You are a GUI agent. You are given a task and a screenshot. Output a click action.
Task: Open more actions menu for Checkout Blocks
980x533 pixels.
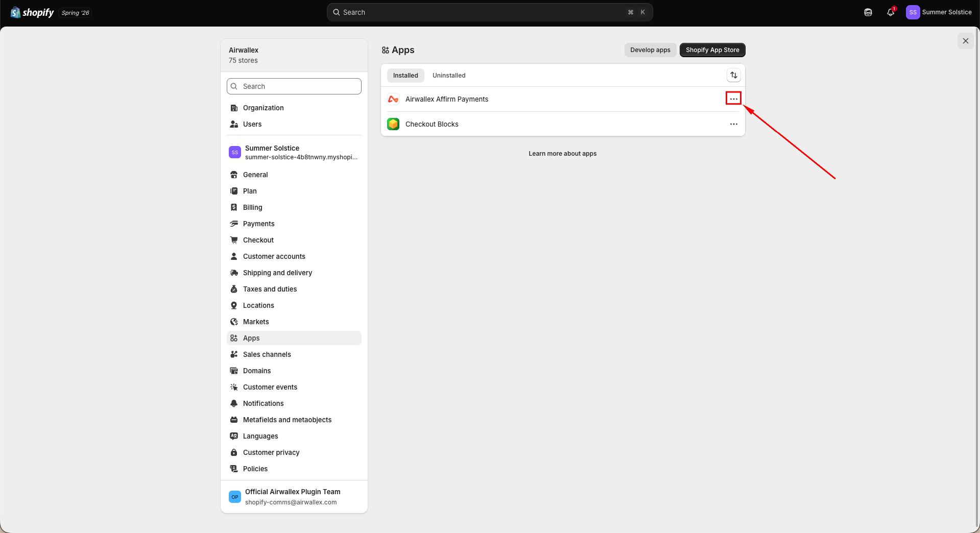(734, 124)
